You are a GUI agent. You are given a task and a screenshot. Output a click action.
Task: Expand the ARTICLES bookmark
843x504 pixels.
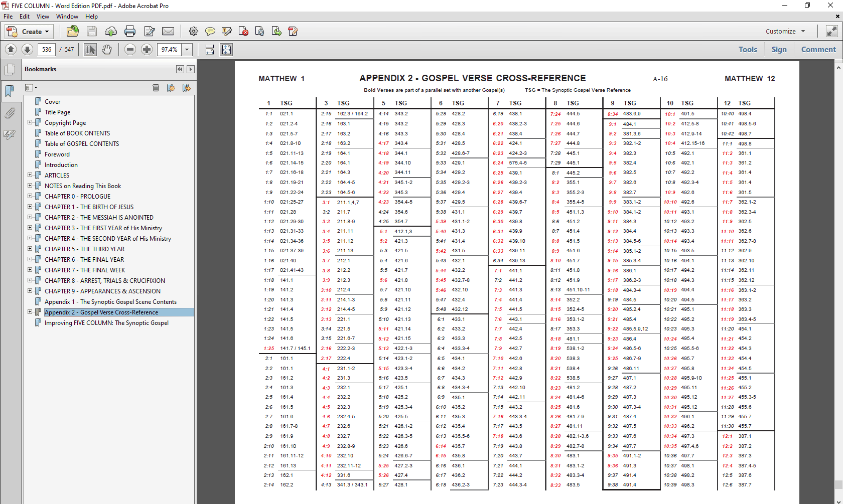click(x=30, y=175)
